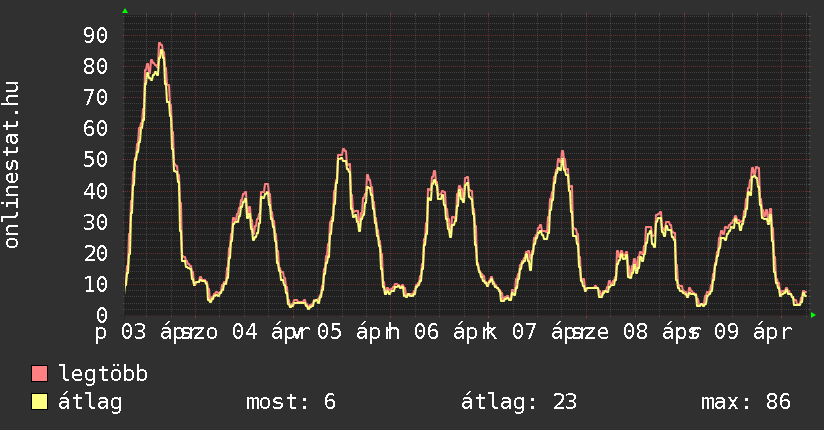Viewport: 824px width, 430px height.
Task: Click the green arrow at the x-axis end
Action: 813,315
